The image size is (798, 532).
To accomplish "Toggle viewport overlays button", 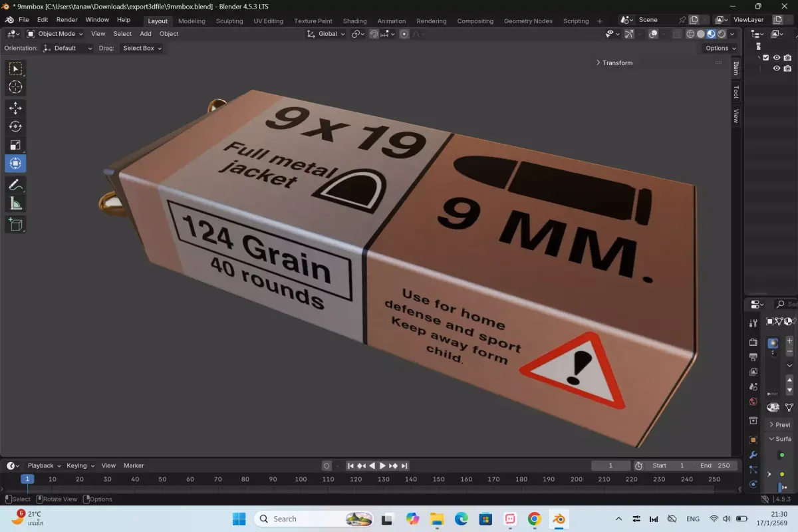I will (654, 34).
